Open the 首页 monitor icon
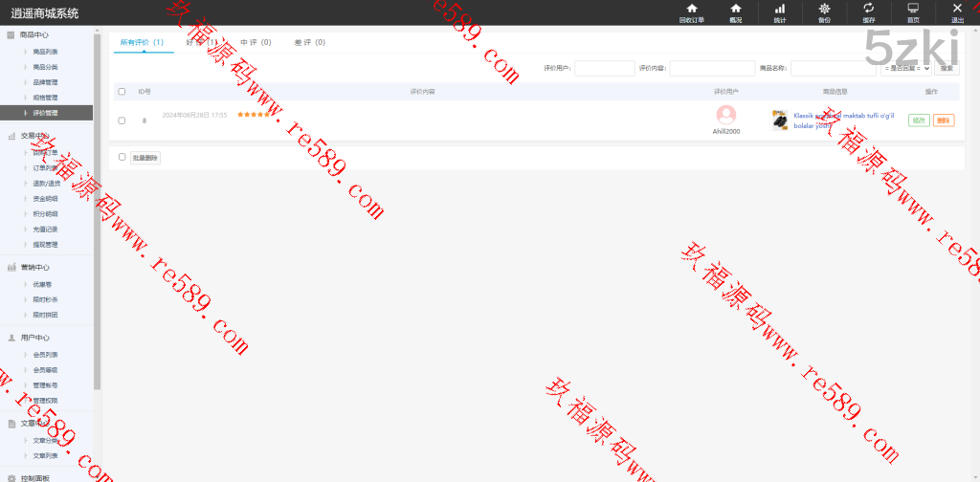Image resolution: width=980 pixels, height=482 pixels. 913,9
